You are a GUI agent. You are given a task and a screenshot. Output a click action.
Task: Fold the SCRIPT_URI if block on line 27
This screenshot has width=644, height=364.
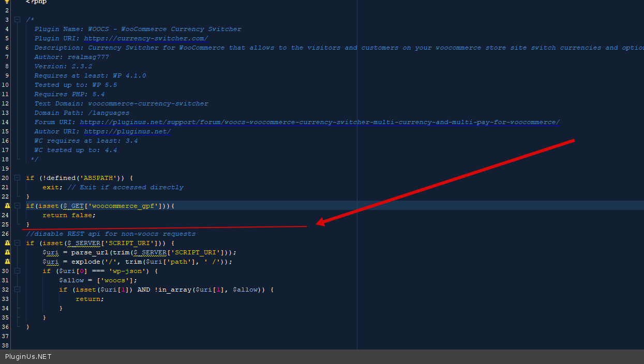pos(18,243)
